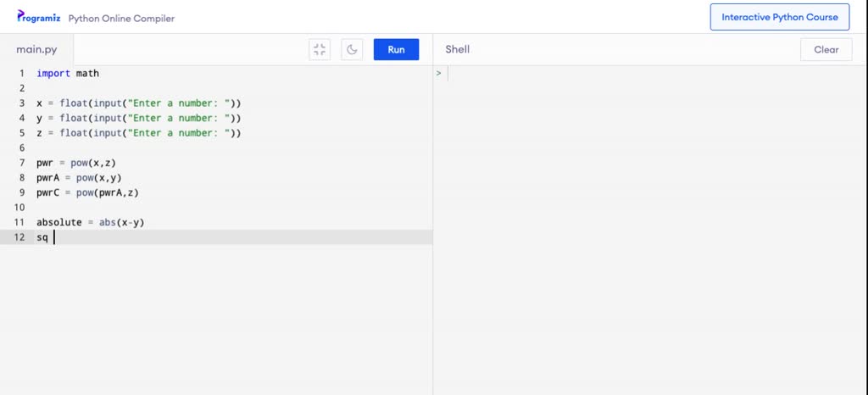Click line number 1 in the gutter
Screen dimensions: 868x395
[x=21, y=73]
